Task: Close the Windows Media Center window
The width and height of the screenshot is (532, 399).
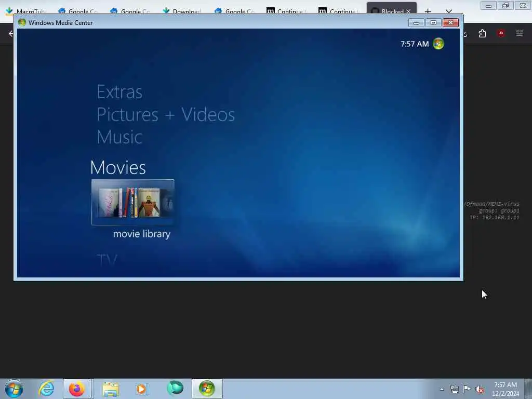Action: click(450, 23)
